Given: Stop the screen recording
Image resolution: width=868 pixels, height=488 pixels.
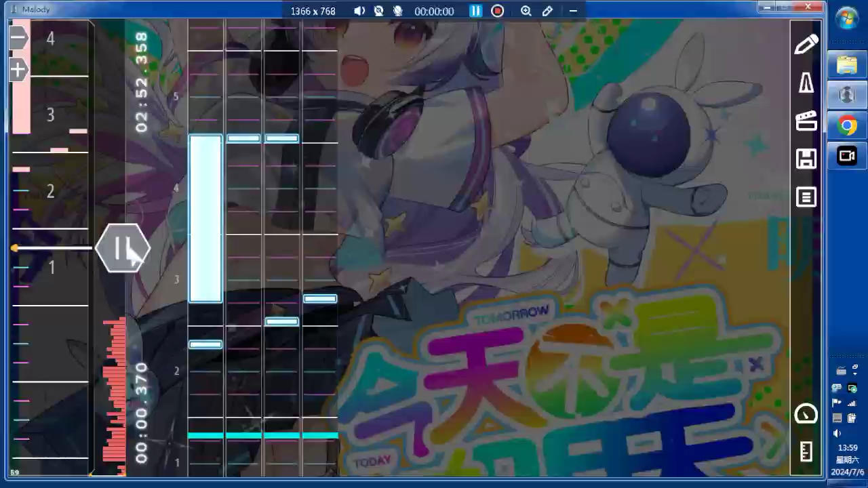Looking at the screenshot, I should pos(498,11).
